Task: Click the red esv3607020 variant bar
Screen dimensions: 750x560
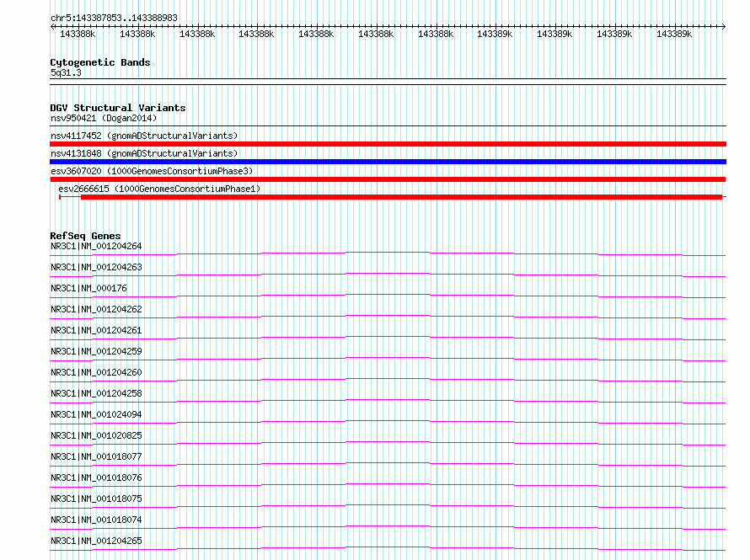Action: [x=388, y=179]
